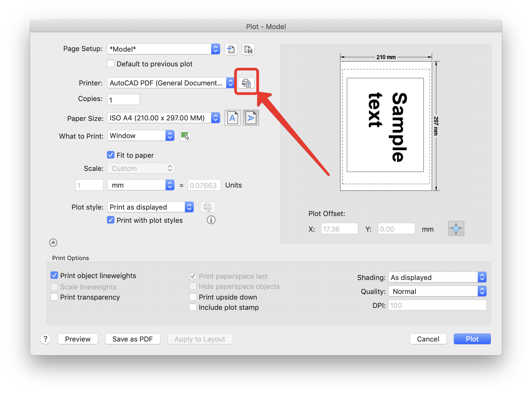Screen dimensions: 532x395
Task: Select portrait orientation
Action: [x=232, y=117]
